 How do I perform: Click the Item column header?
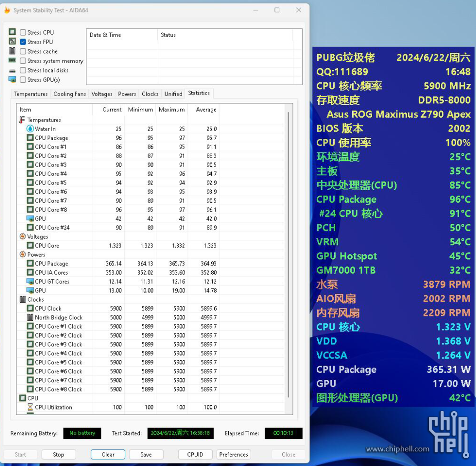point(54,109)
